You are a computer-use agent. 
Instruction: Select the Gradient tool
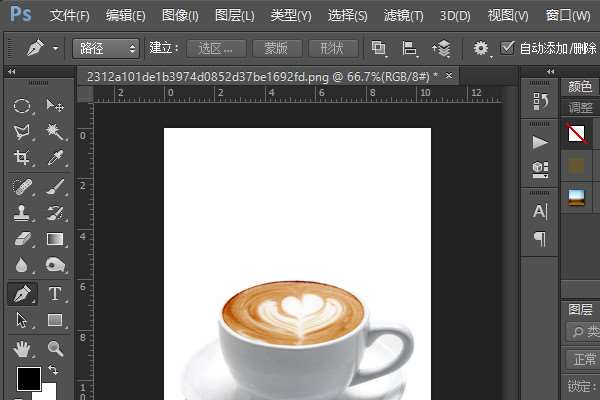coord(55,239)
